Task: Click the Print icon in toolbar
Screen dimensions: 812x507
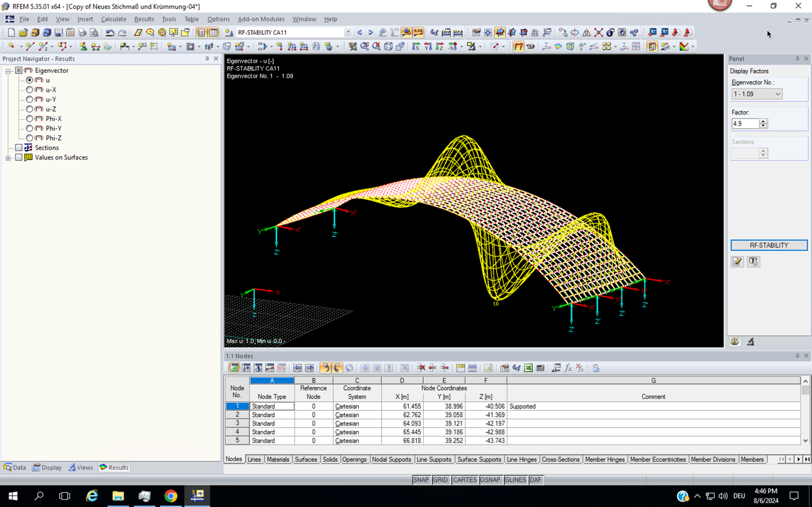Action: (82, 33)
